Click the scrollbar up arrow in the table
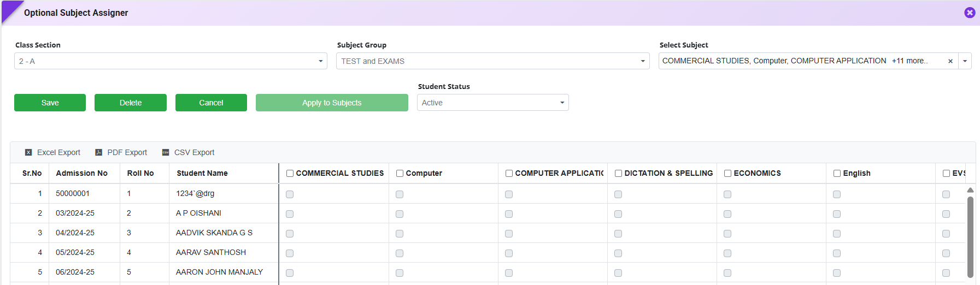Screen dimensions: 980x285 coord(970,190)
